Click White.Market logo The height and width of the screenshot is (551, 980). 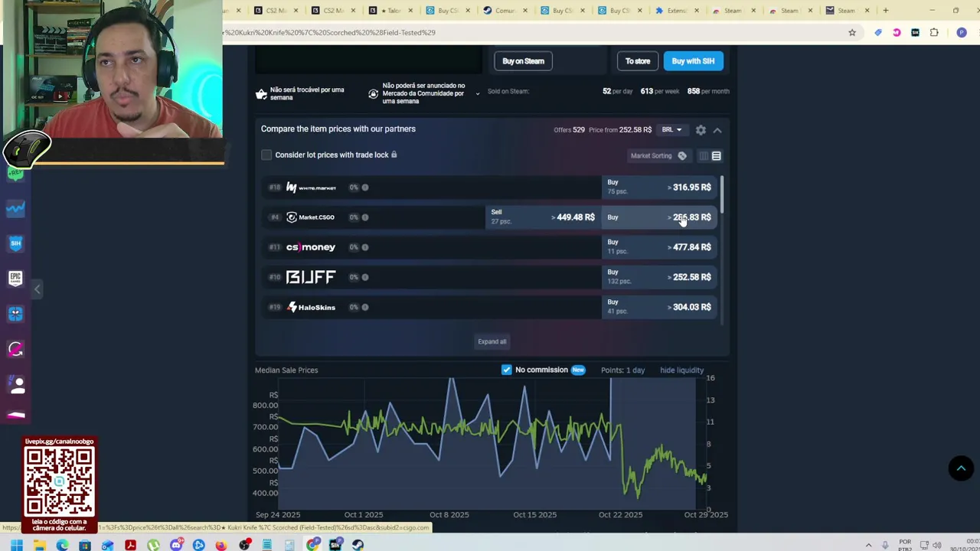[311, 187]
